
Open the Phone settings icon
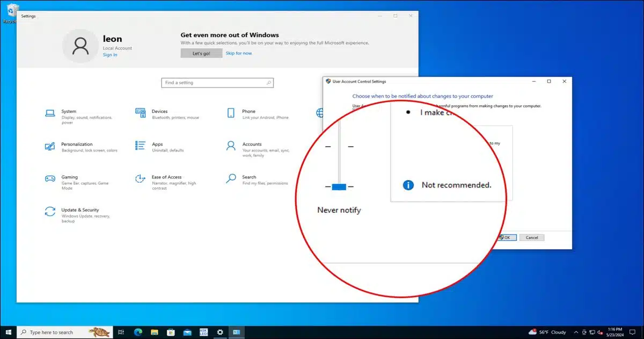[231, 113]
